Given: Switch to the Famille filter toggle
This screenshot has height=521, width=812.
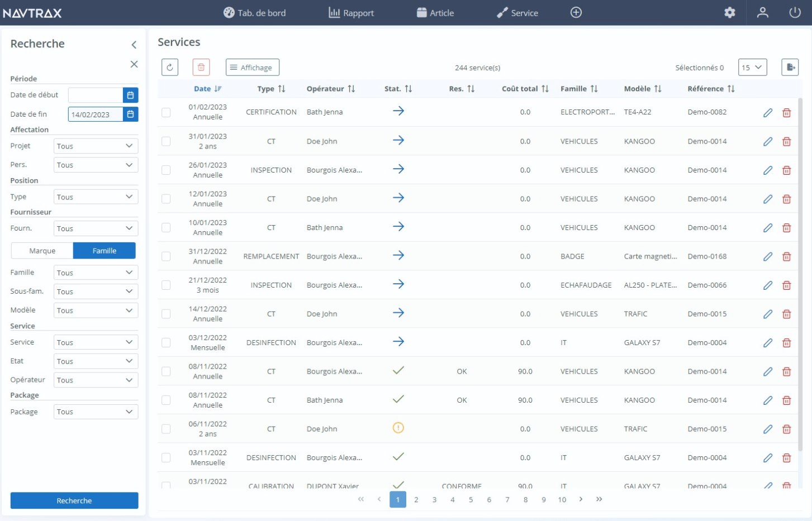Looking at the screenshot, I should click(105, 250).
